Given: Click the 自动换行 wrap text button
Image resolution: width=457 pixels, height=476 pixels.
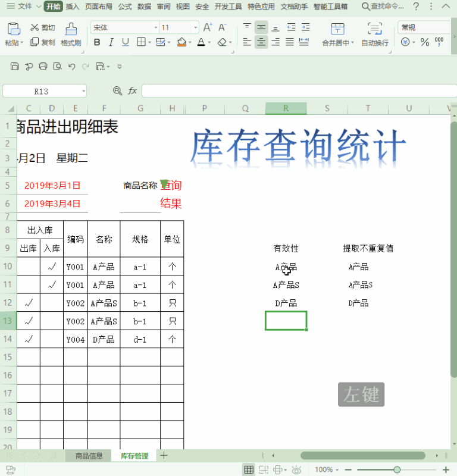Looking at the screenshot, I should coord(374,35).
